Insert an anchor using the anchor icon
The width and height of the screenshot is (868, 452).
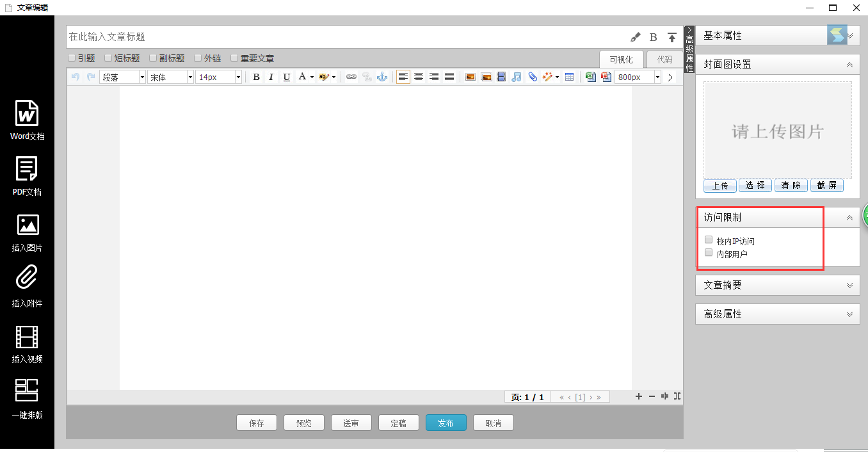pyautogui.click(x=382, y=77)
